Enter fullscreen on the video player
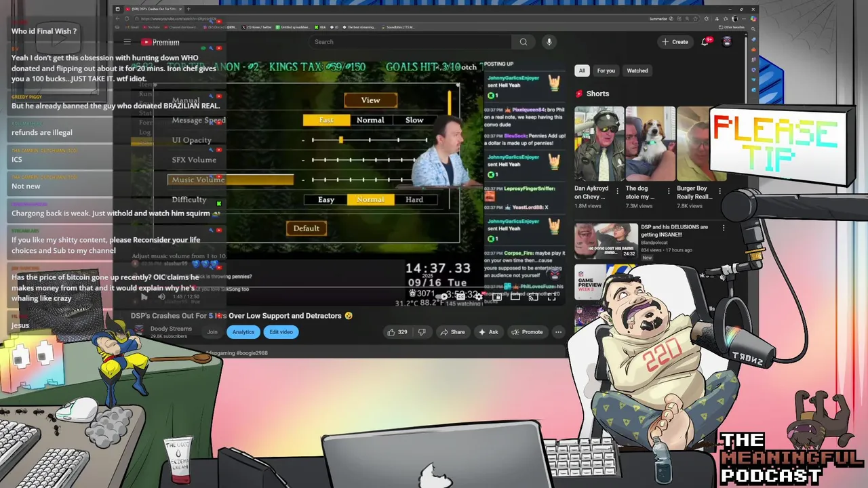 click(x=552, y=297)
